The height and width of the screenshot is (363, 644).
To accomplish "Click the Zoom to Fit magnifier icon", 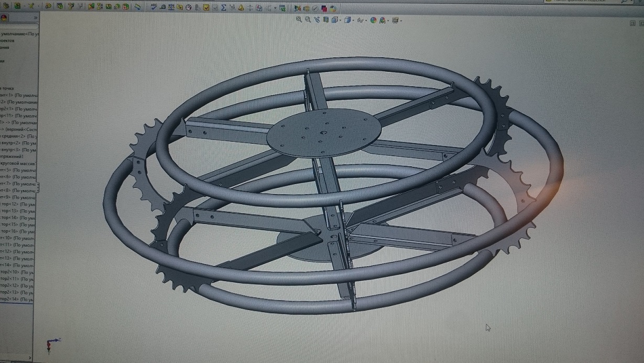I will [299, 20].
